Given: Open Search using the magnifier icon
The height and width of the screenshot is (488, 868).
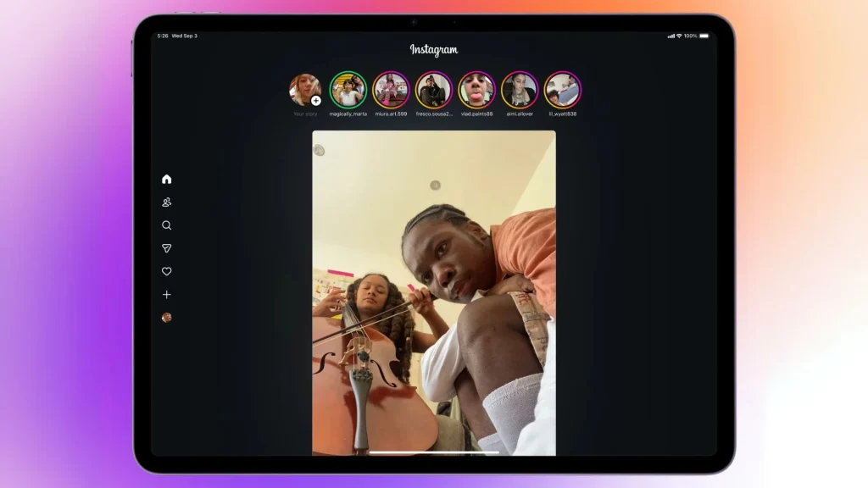Looking at the screenshot, I should [166, 225].
